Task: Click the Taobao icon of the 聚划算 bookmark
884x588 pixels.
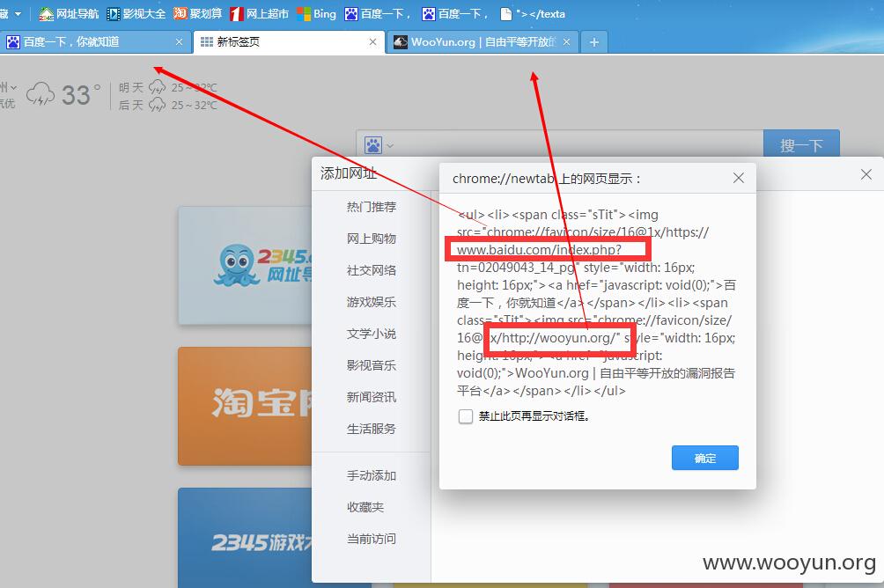Action: tap(180, 13)
